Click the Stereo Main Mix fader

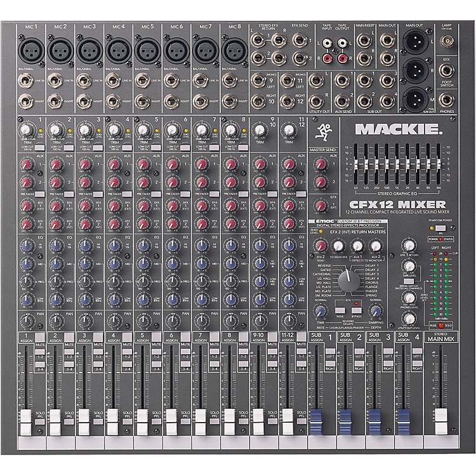click(441, 421)
